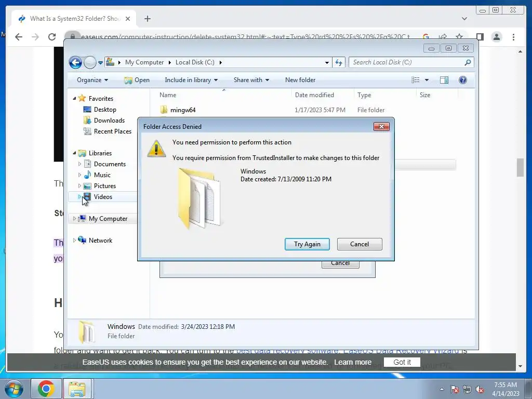
Task: Expand the Music library
Action: (79, 175)
